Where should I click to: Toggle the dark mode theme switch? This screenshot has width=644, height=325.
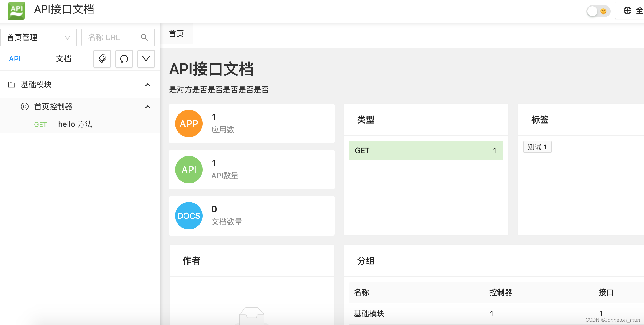pyautogui.click(x=598, y=11)
